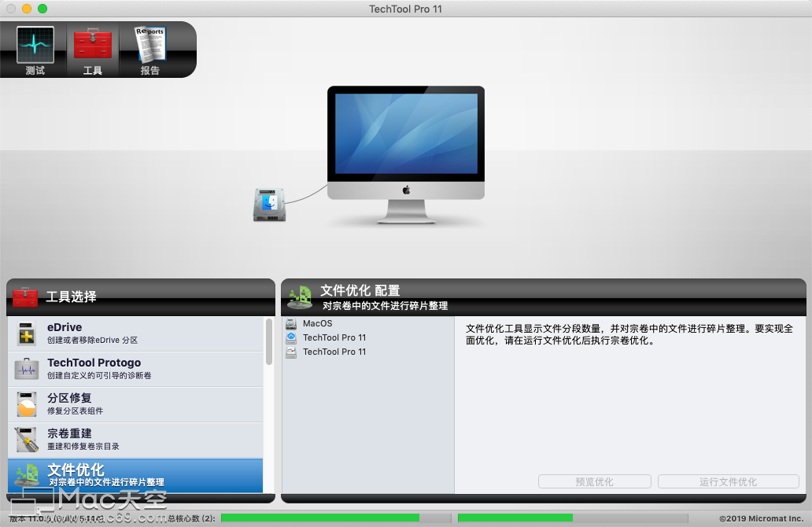
Task: Select the 文件优化 tool icon
Action: 27,475
